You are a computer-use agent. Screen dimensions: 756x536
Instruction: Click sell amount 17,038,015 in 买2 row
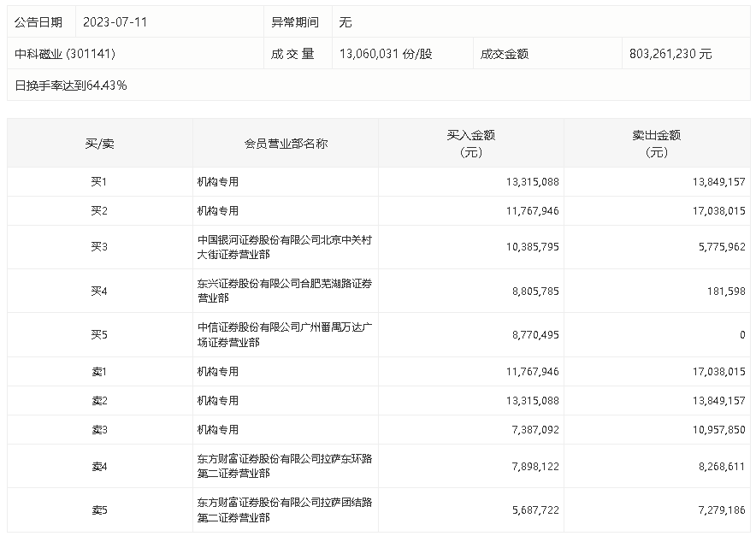click(x=719, y=210)
